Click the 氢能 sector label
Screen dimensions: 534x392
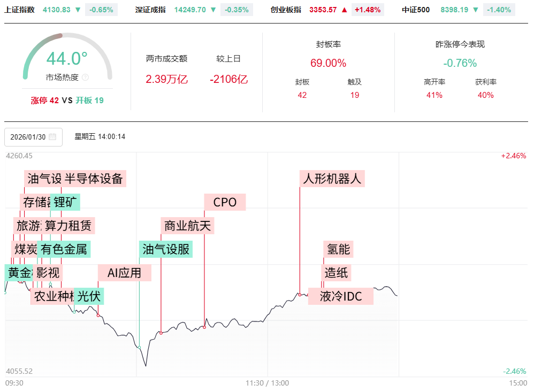click(338, 249)
